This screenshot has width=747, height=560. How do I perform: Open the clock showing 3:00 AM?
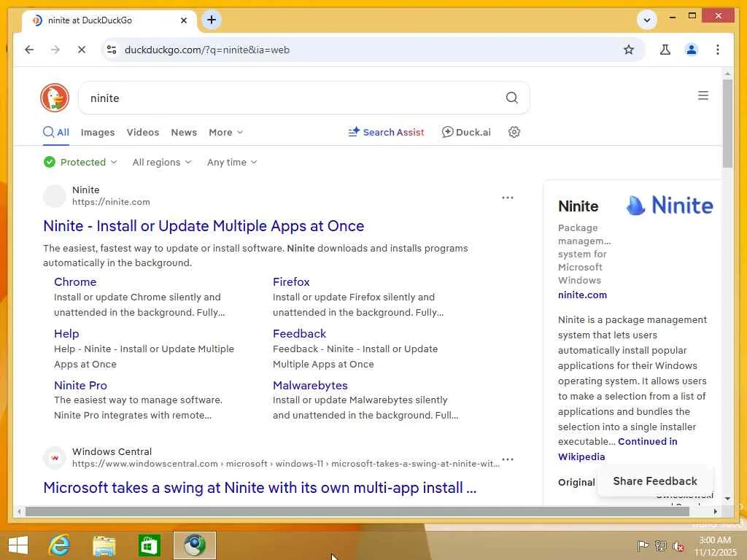click(x=715, y=546)
